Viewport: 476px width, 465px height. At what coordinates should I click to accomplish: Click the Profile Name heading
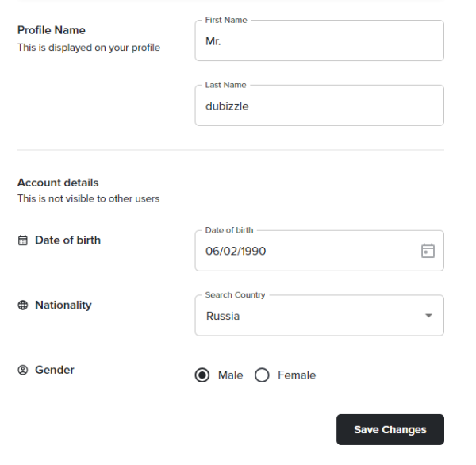[x=52, y=30]
